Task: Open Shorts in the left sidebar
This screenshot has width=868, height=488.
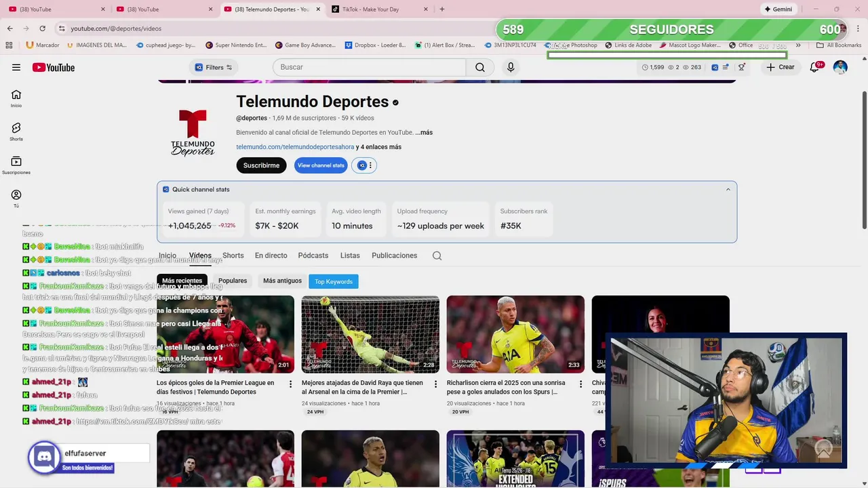Action: click(x=16, y=131)
